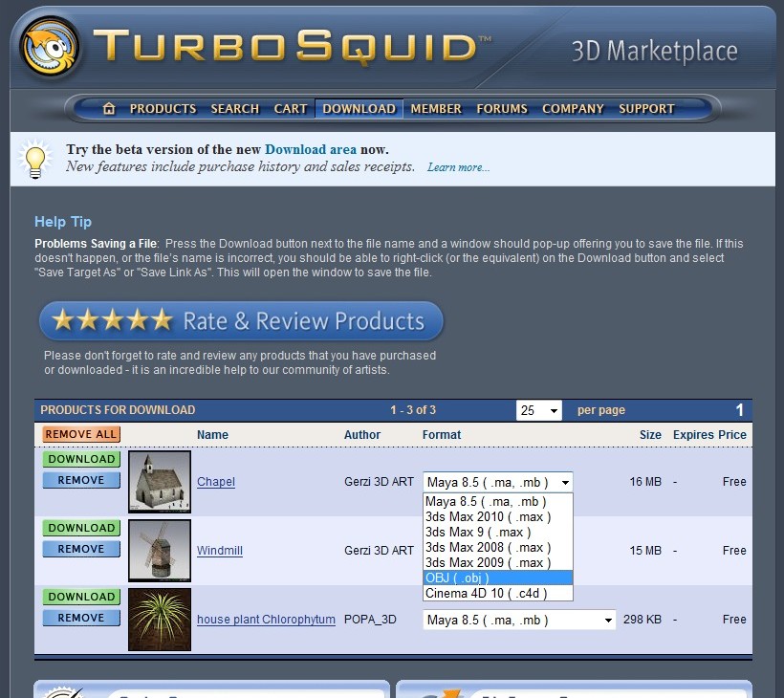Choose Cinema 4D 10 (.c4d) option
The width and height of the screenshot is (784, 698).
click(498, 594)
